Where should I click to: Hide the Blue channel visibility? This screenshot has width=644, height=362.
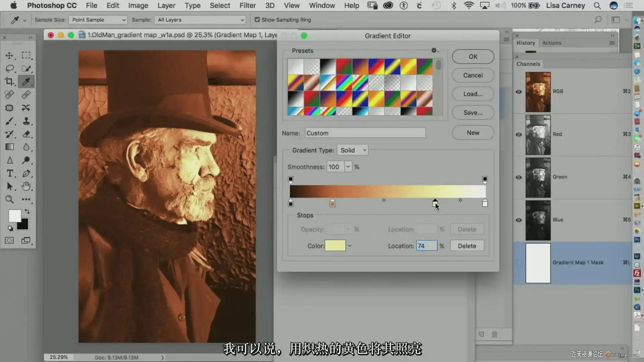(519, 220)
